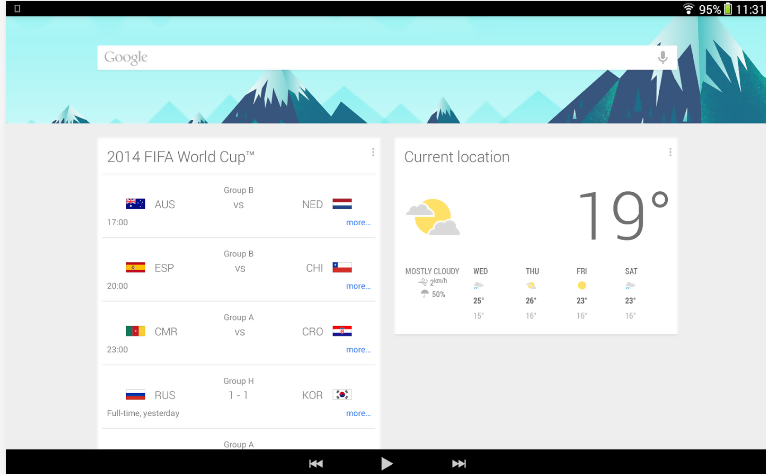Image resolution: width=766 pixels, height=474 pixels.
Task: Click the South Korea flag icon
Action: [x=342, y=395]
